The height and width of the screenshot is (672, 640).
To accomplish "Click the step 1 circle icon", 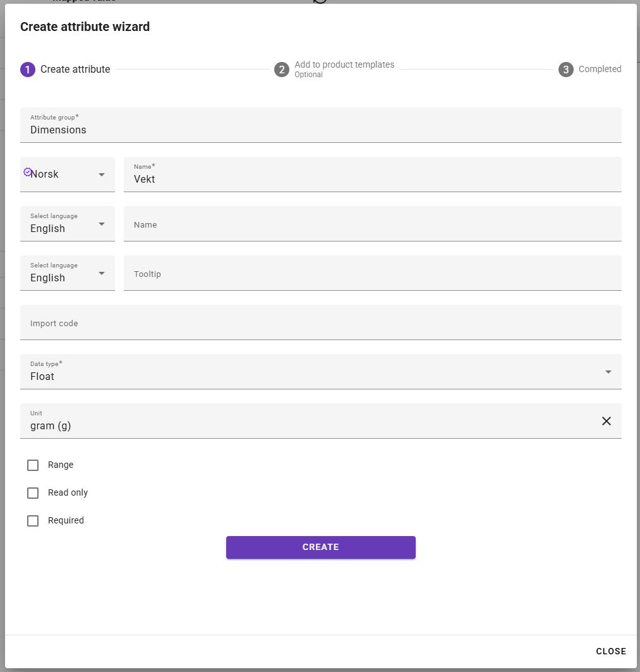I will (x=28, y=70).
